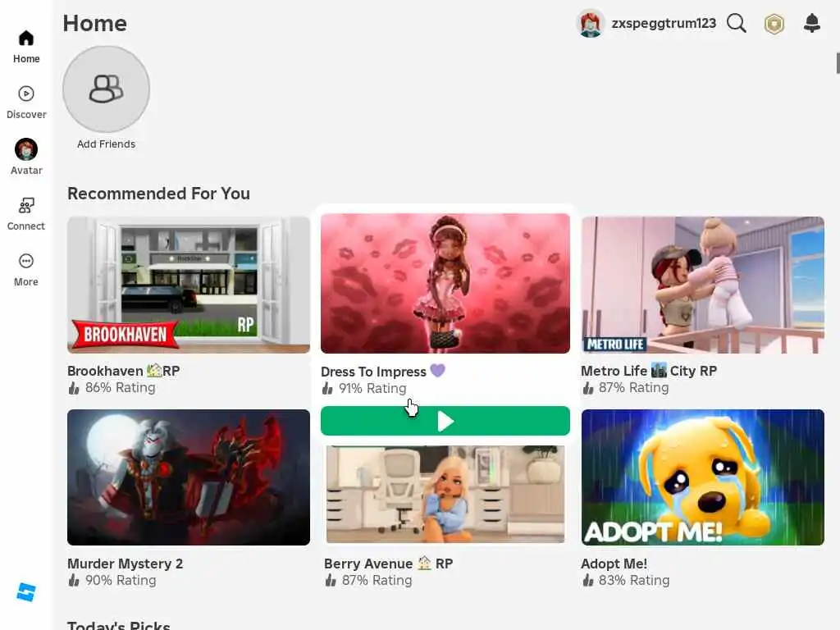Viewport: 840px width, 630px height.
Task: Open the notifications bell icon
Action: click(x=812, y=23)
